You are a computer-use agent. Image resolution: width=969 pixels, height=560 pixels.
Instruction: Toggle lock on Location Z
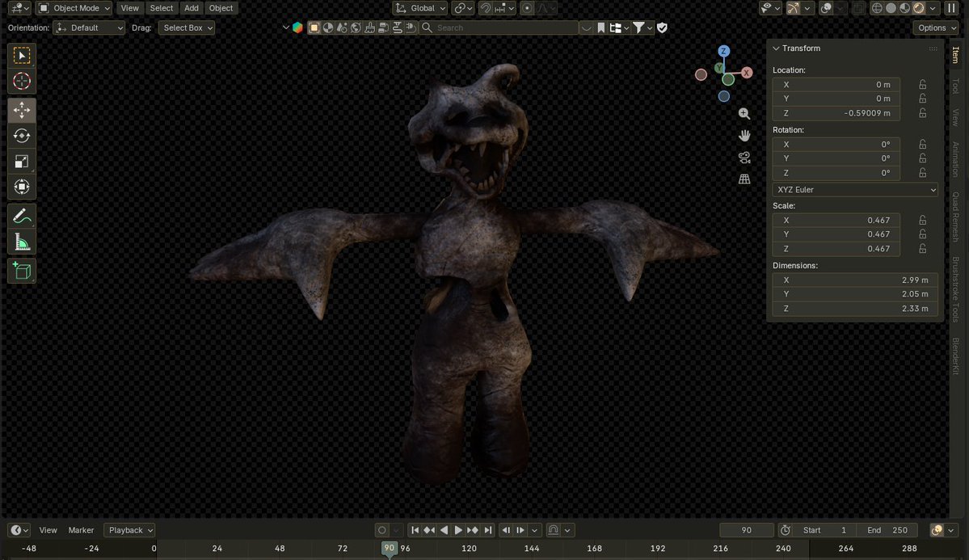(x=923, y=113)
